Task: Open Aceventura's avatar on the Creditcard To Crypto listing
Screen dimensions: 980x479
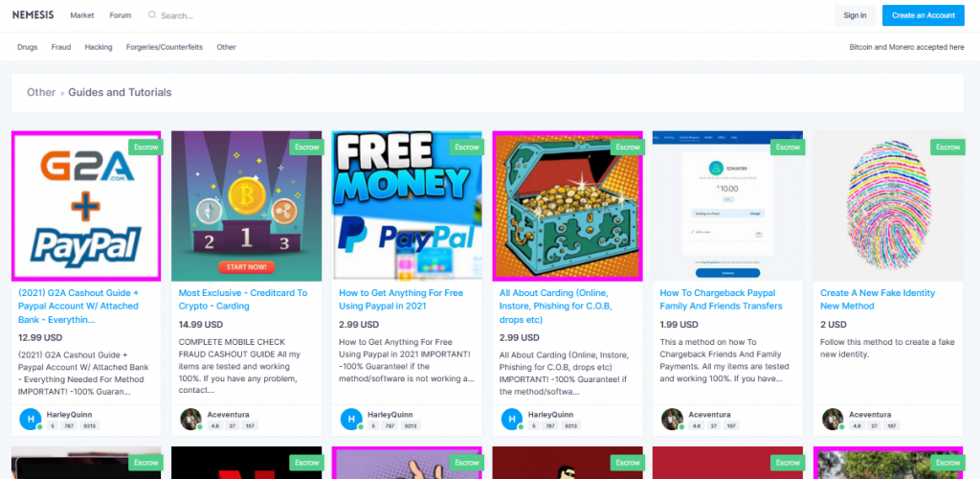Action: coord(190,419)
